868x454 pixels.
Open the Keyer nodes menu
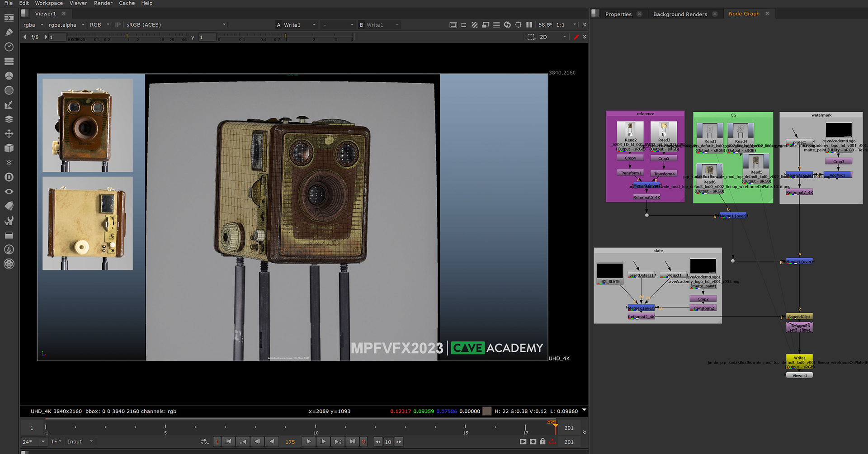[x=9, y=105]
